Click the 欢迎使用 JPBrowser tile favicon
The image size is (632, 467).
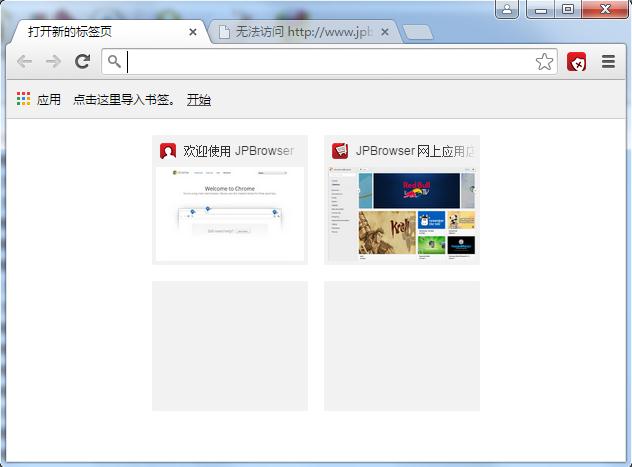(168, 151)
